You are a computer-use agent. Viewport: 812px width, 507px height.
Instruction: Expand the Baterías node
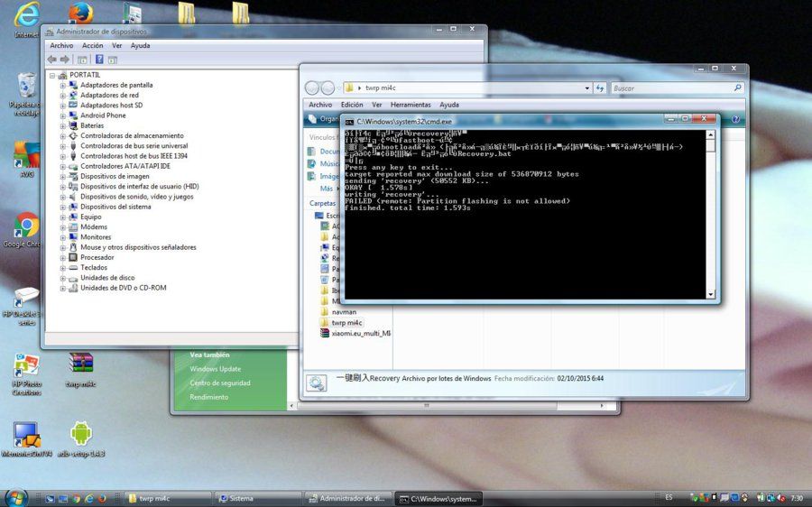(62, 125)
